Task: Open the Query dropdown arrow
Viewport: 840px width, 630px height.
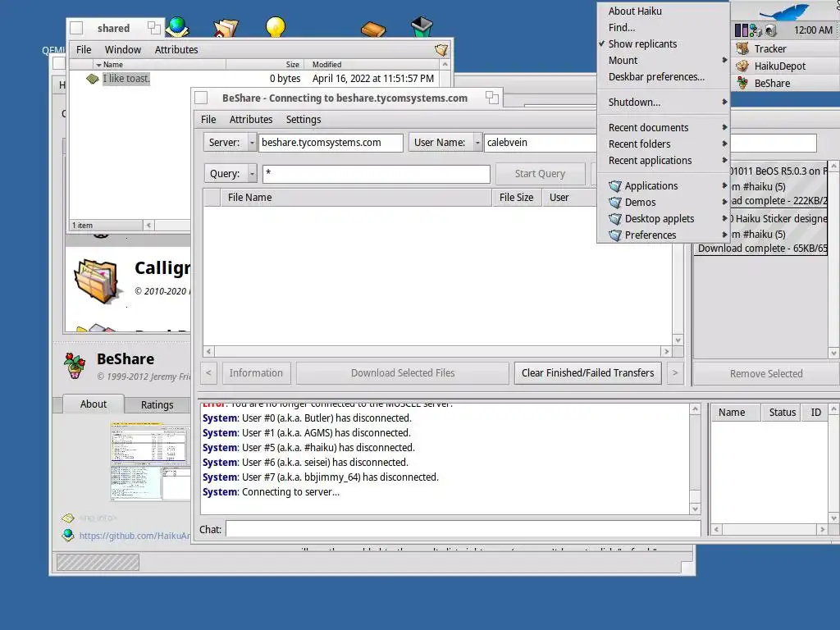Action: click(x=252, y=174)
